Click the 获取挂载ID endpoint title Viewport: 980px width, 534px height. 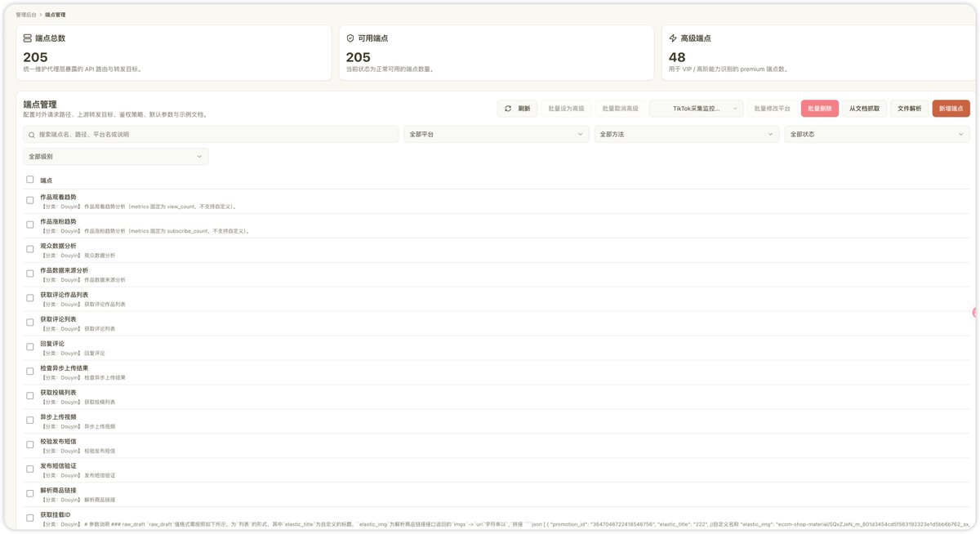[x=56, y=514]
